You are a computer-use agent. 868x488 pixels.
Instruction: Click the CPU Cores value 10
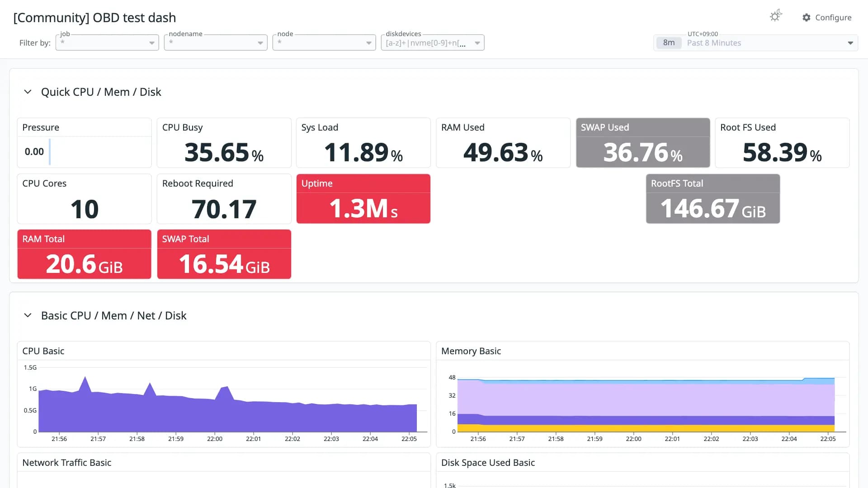click(85, 209)
